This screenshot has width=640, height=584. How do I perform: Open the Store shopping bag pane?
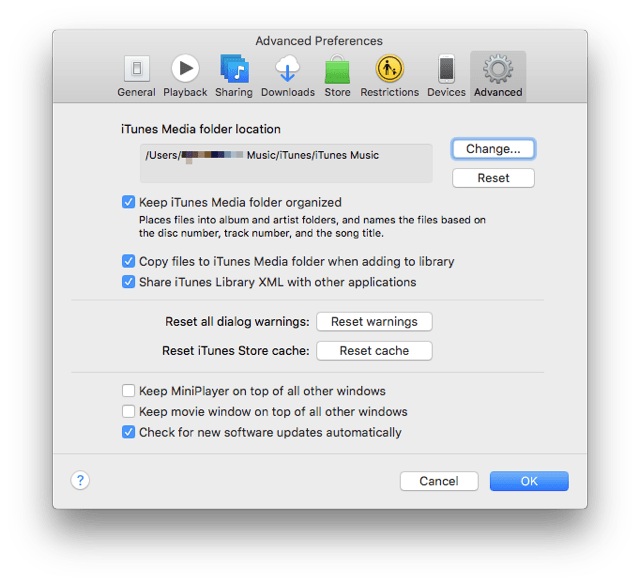pyautogui.click(x=337, y=76)
